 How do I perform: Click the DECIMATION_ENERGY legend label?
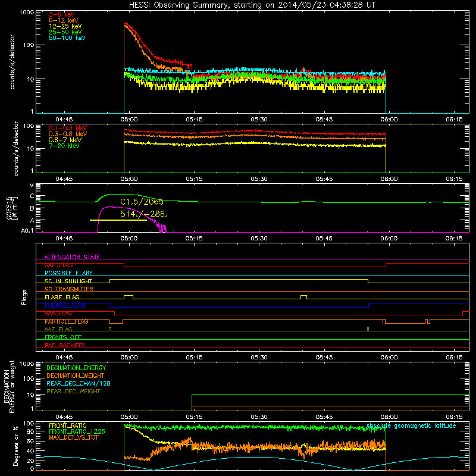click(76, 368)
